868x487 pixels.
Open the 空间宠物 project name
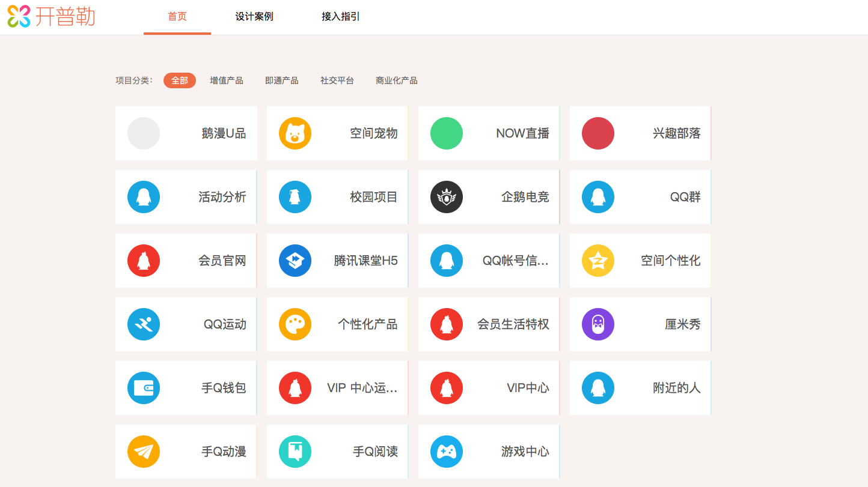[374, 133]
